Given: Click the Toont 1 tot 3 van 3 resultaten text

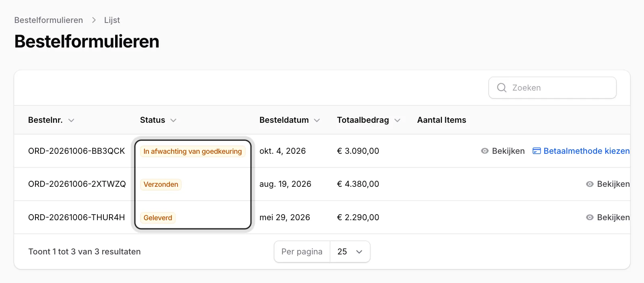Looking at the screenshot, I should pos(85,252).
